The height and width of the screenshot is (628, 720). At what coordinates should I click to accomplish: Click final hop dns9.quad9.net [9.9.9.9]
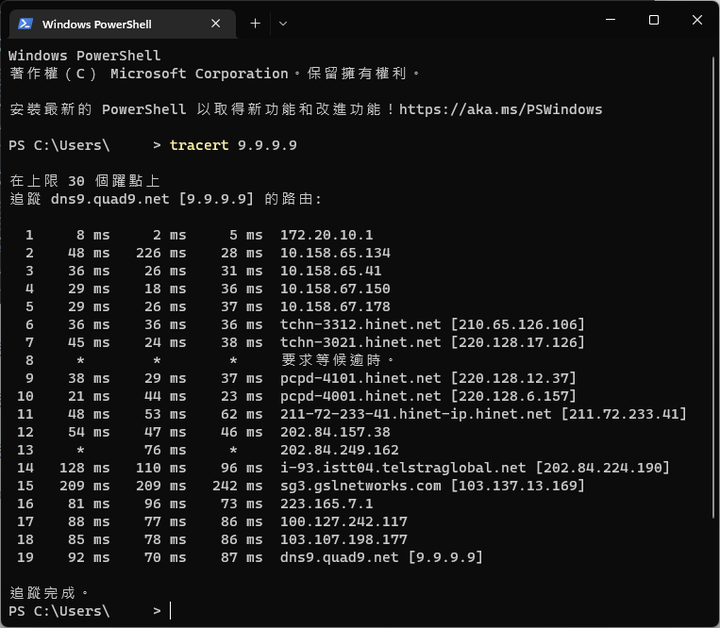point(382,557)
